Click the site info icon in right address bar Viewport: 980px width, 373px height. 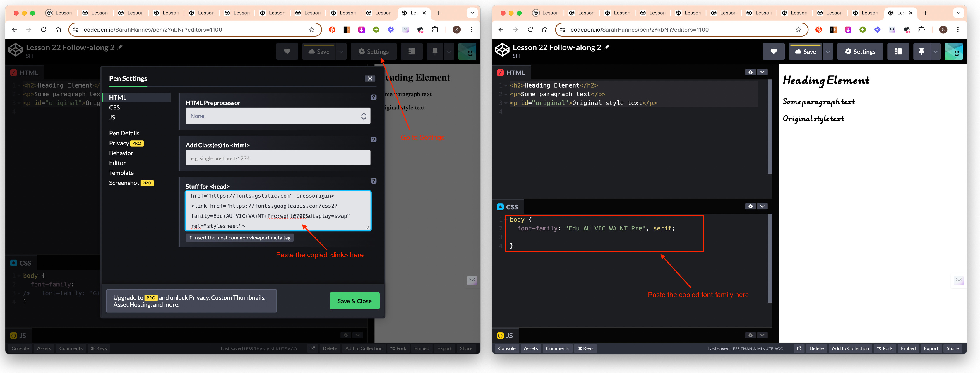point(562,30)
